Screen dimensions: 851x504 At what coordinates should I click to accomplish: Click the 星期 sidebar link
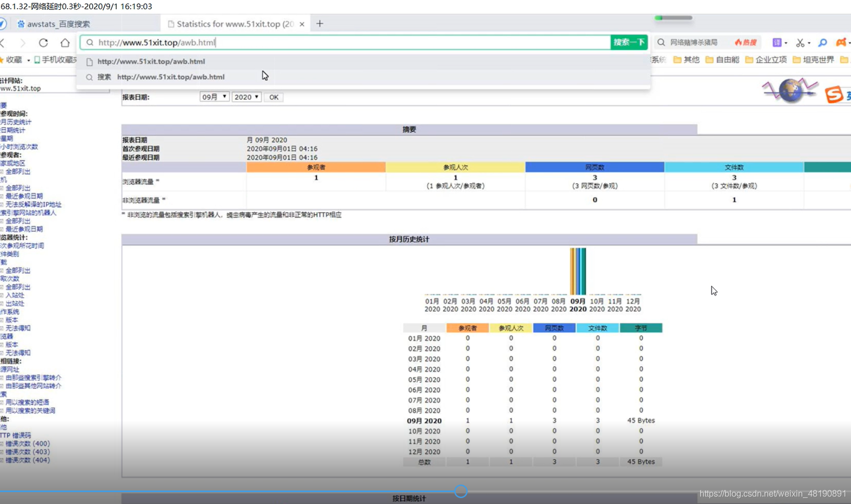(x=6, y=139)
